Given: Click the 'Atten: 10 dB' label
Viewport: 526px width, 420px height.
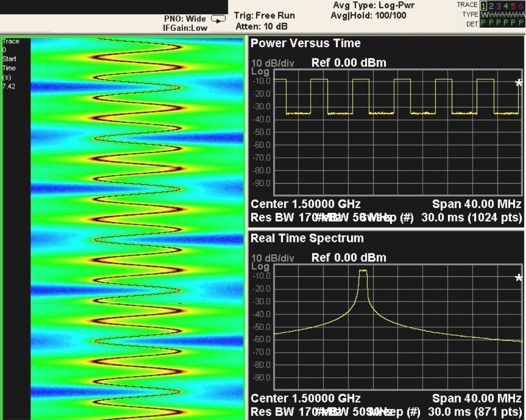Looking at the screenshot, I should pyautogui.click(x=261, y=26).
